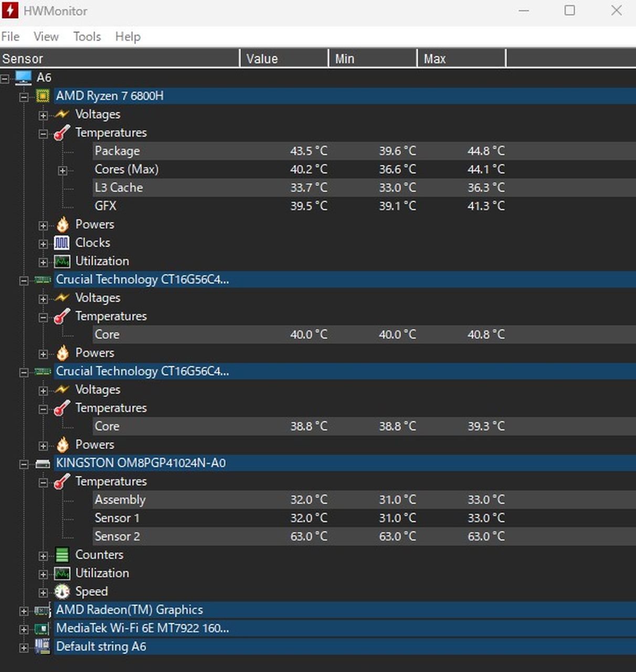Collapse the AMD Ryzen 7 6800H node
Image resolution: width=636 pixels, height=672 pixels.
[x=24, y=97]
